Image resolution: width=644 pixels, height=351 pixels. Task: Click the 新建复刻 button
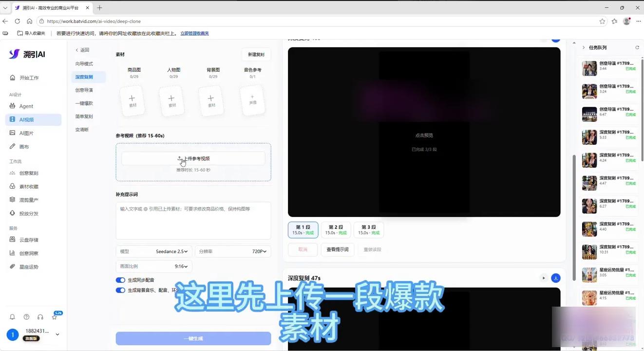tap(256, 55)
